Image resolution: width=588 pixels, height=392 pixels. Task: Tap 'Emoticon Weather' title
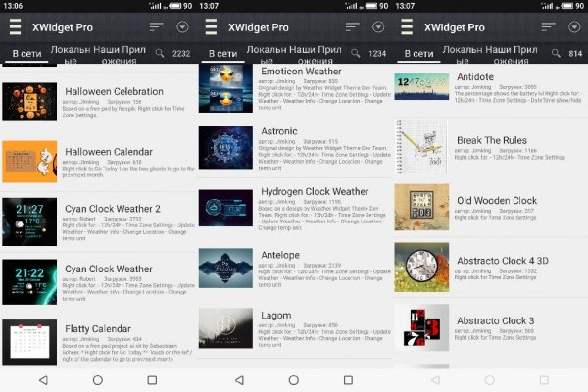(301, 72)
